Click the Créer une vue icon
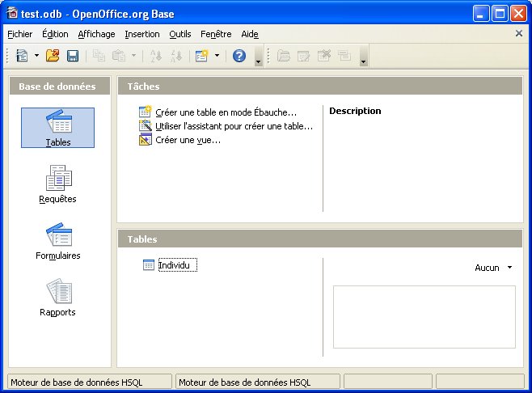The width and height of the screenshot is (532, 393). pyautogui.click(x=146, y=139)
